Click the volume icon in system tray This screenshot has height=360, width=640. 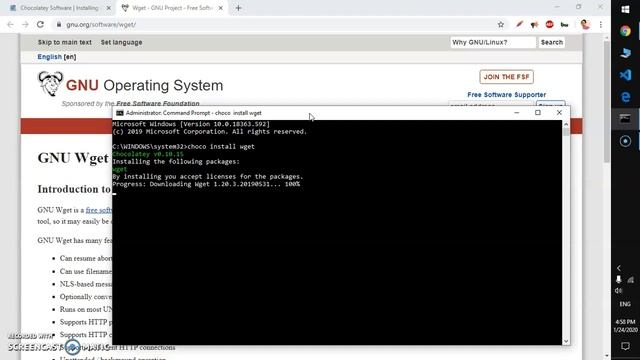click(619, 291)
